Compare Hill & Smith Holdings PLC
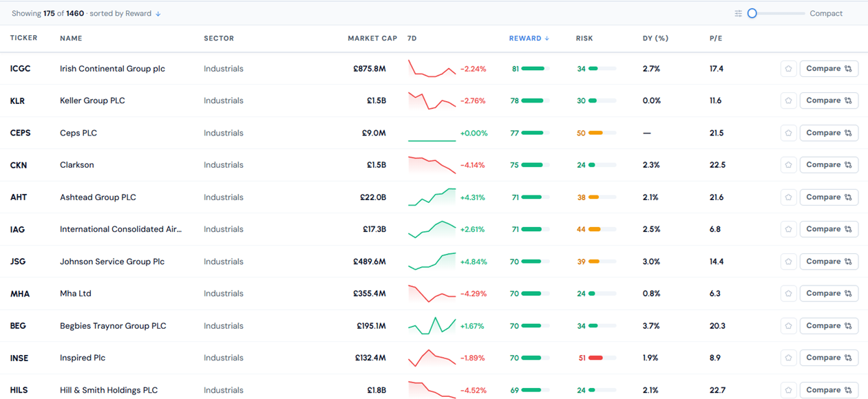The image size is (868, 399). click(x=829, y=390)
